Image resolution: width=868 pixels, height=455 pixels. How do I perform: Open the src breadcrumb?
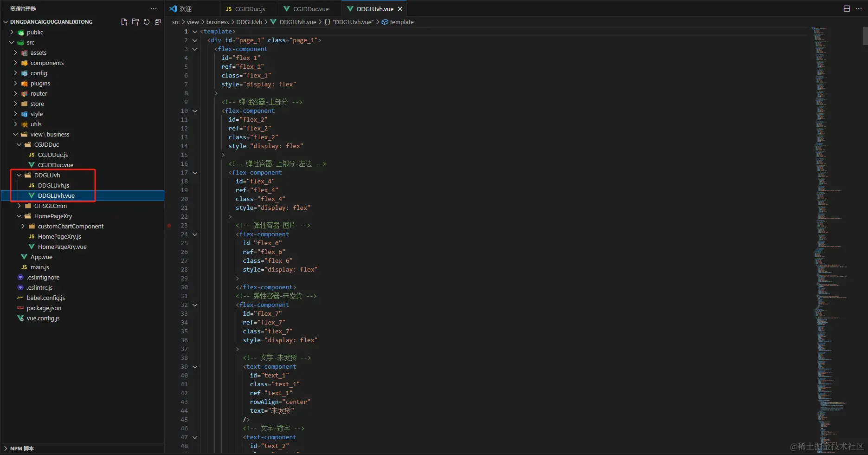pyautogui.click(x=176, y=22)
